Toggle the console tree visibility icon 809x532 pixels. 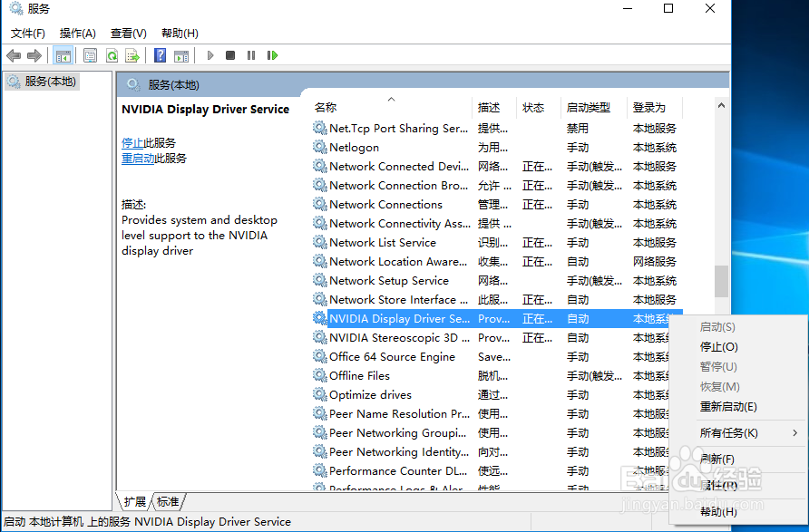[x=62, y=55]
